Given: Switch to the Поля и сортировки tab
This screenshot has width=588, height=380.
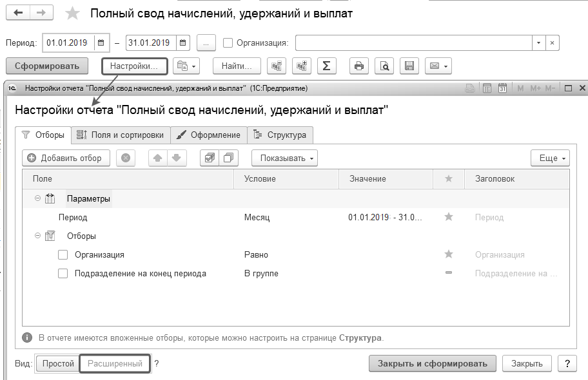Looking at the screenshot, I should (x=121, y=135).
